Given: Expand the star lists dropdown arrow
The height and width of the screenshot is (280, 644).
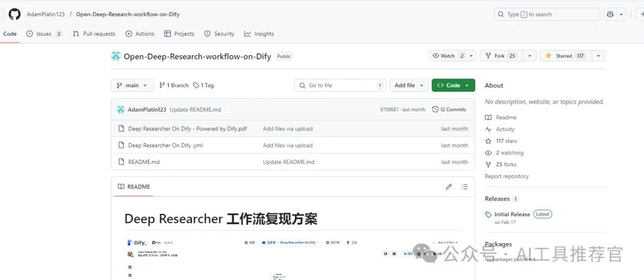Looking at the screenshot, I should [x=599, y=56].
